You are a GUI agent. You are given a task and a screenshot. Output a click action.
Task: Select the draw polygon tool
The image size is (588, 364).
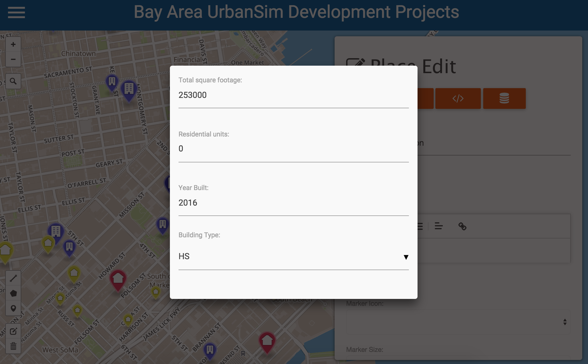(x=13, y=293)
